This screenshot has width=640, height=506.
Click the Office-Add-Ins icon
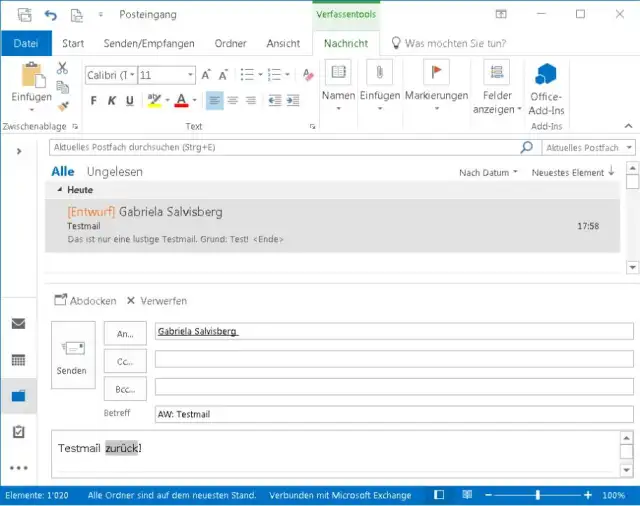coord(546,74)
